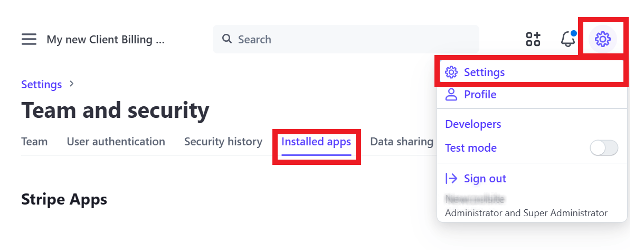This screenshot has height=250, width=644.
Task: Open the apps grid plus icon
Action: 533,39
